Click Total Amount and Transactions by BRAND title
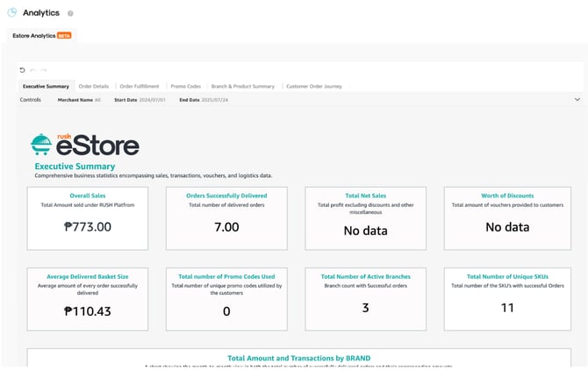 299,358
